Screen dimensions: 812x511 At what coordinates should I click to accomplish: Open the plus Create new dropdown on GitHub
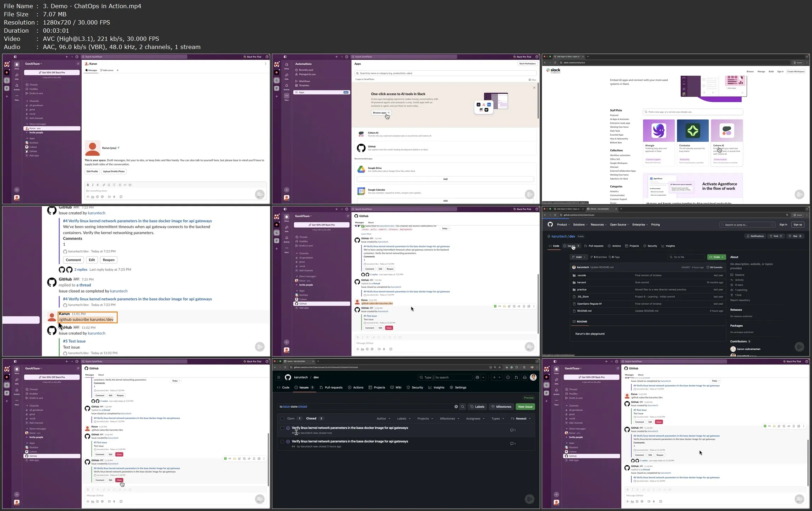496,377
